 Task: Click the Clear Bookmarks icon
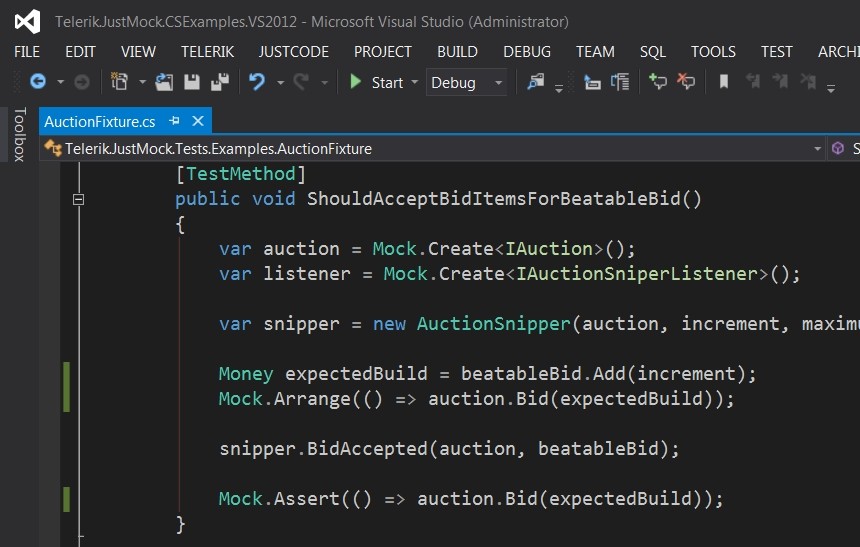click(x=808, y=82)
